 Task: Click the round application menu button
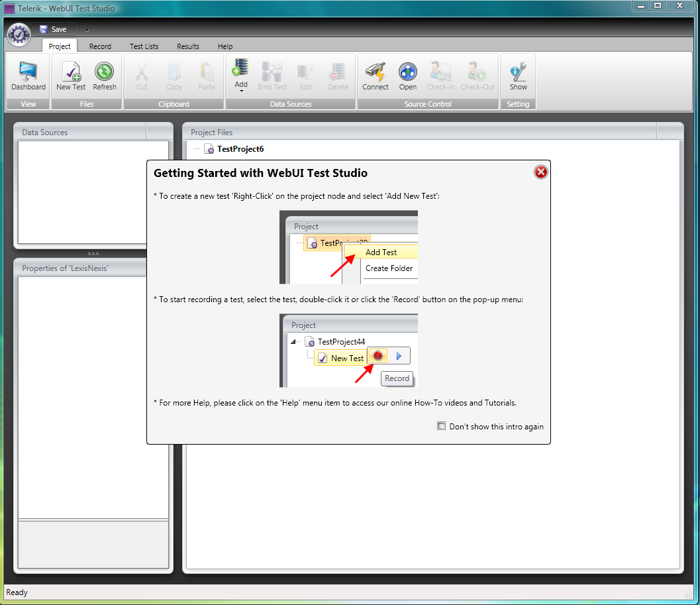(19, 34)
